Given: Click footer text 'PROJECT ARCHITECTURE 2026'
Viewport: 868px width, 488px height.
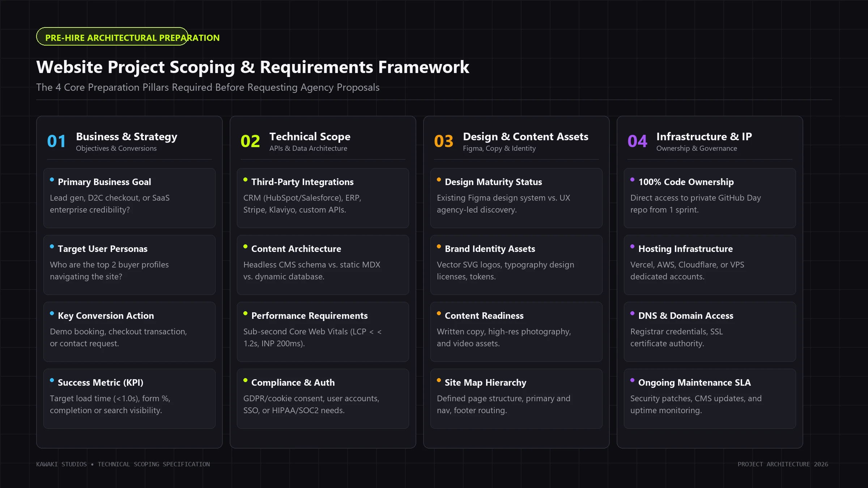Looking at the screenshot, I should (x=783, y=464).
